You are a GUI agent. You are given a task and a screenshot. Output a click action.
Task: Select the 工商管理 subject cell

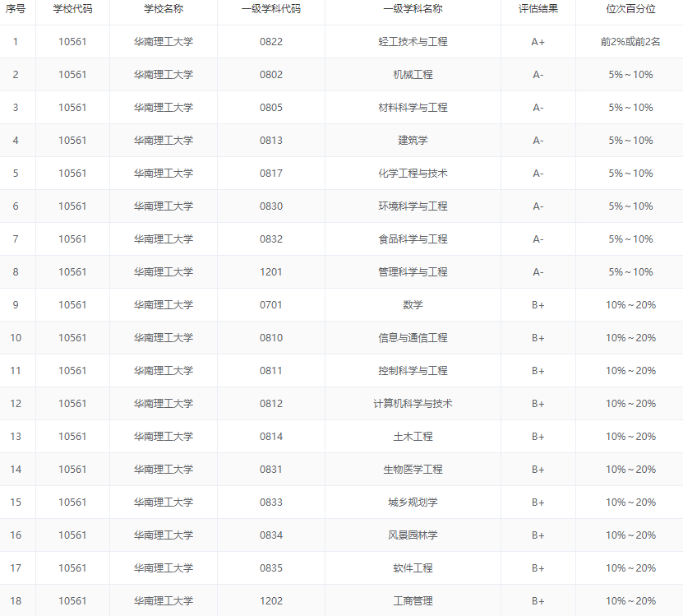pyautogui.click(x=413, y=601)
